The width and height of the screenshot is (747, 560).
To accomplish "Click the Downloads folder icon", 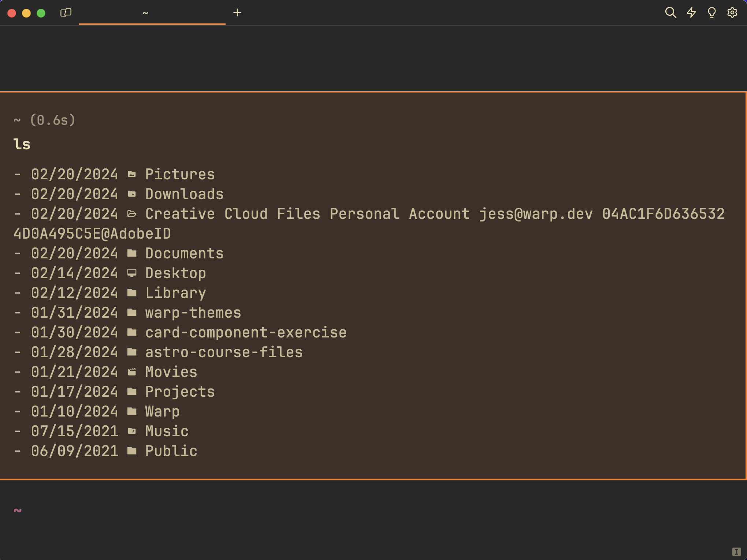I will tap(132, 194).
